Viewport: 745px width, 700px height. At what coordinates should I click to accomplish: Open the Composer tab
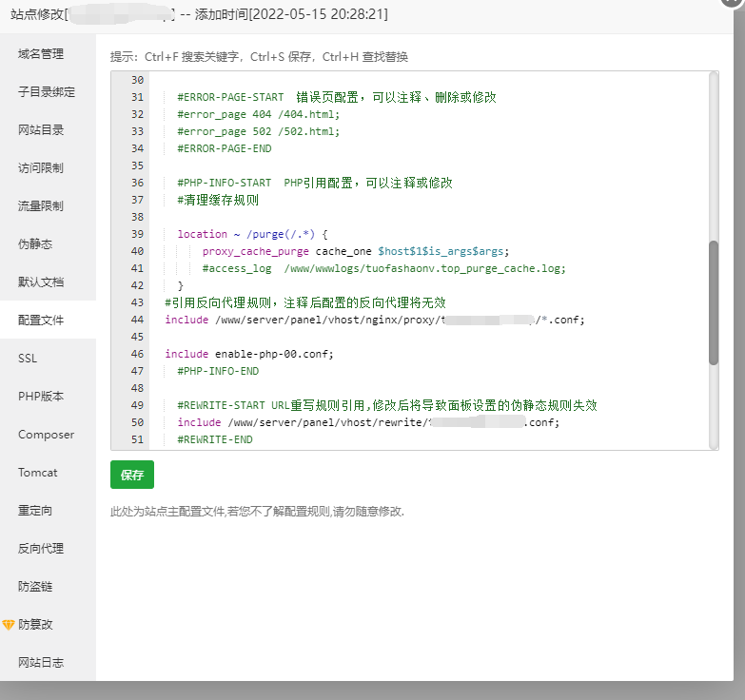pos(46,434)
